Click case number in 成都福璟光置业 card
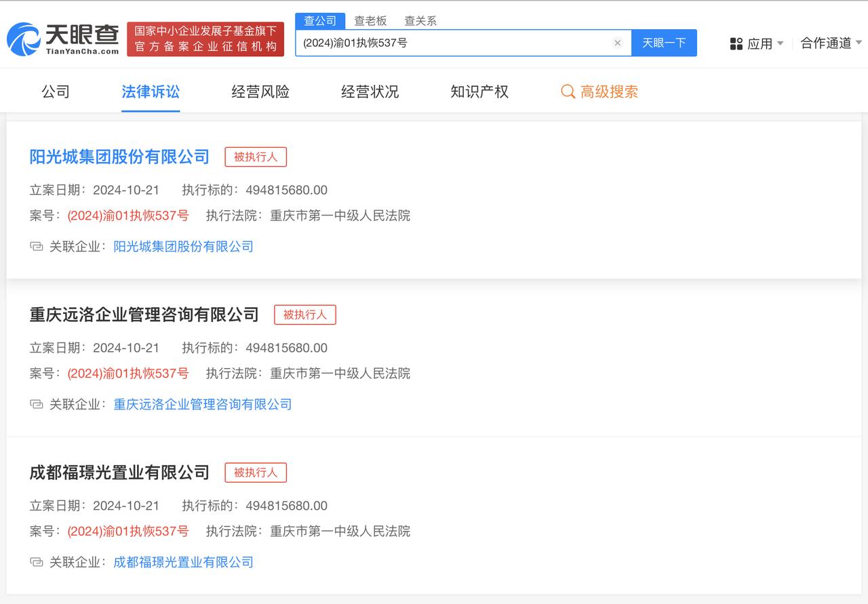Viewport: 868px width, 604px height. click(x=128, y=531)
